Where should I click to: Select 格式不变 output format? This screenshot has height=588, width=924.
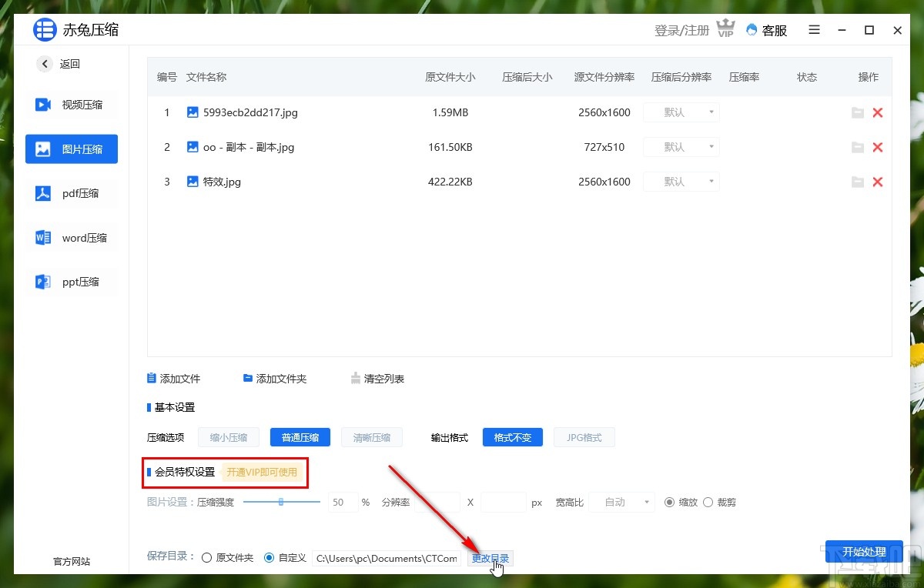click(x=513, y=437)
